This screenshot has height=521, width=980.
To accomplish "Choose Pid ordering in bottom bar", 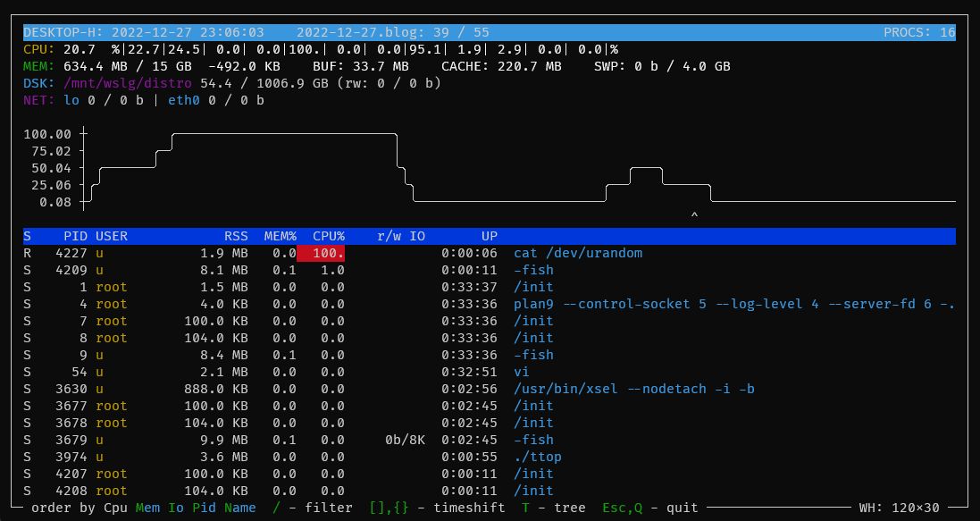I will (205, 508).
